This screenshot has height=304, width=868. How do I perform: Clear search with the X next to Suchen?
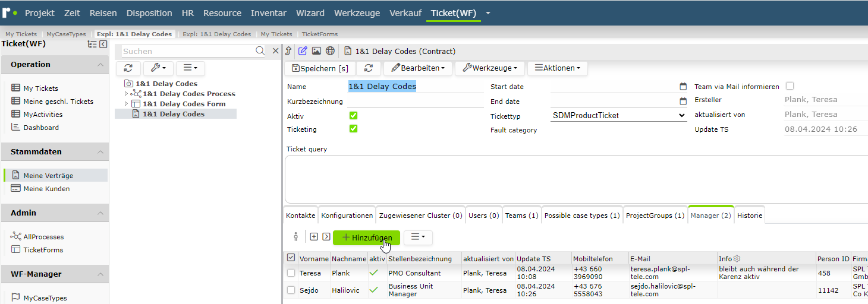[275, 51]
